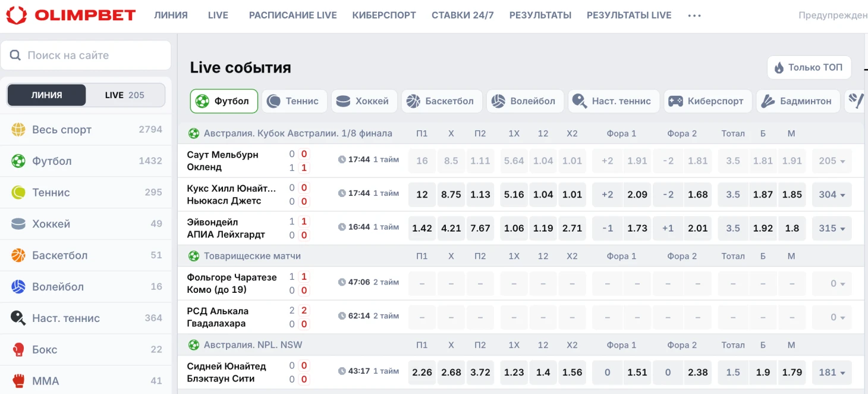Click the Теннис ball icon in sidebar
The image size is (868, 394).
tap(18, 193)
